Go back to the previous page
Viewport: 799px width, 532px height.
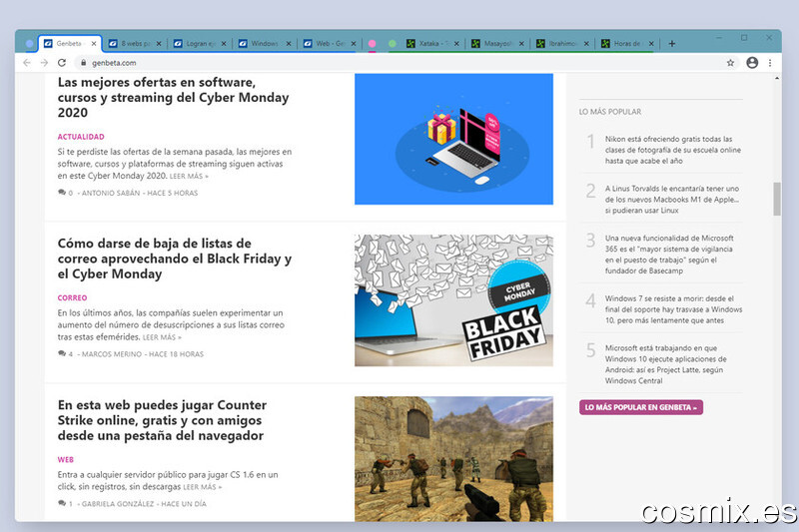coord(27,63)
